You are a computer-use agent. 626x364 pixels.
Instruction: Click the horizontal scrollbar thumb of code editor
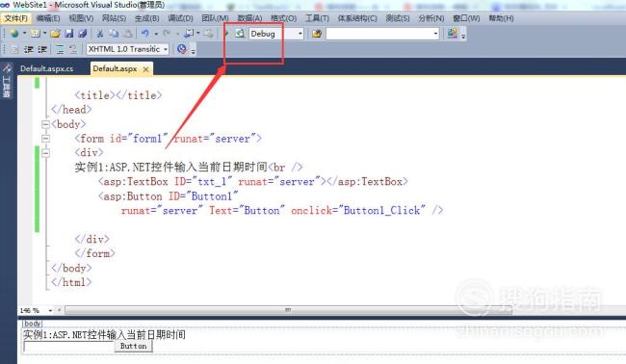coord(288,310)
